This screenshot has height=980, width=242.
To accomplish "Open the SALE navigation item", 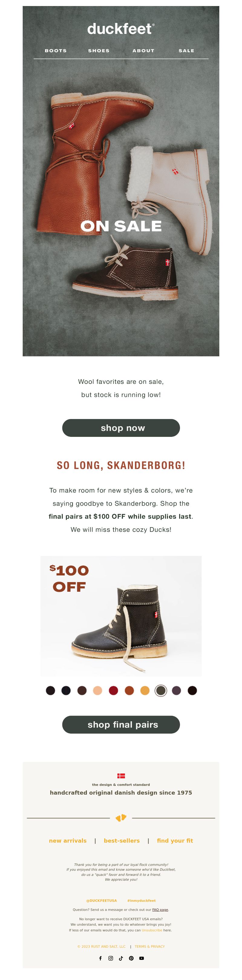I will (186, 51).
